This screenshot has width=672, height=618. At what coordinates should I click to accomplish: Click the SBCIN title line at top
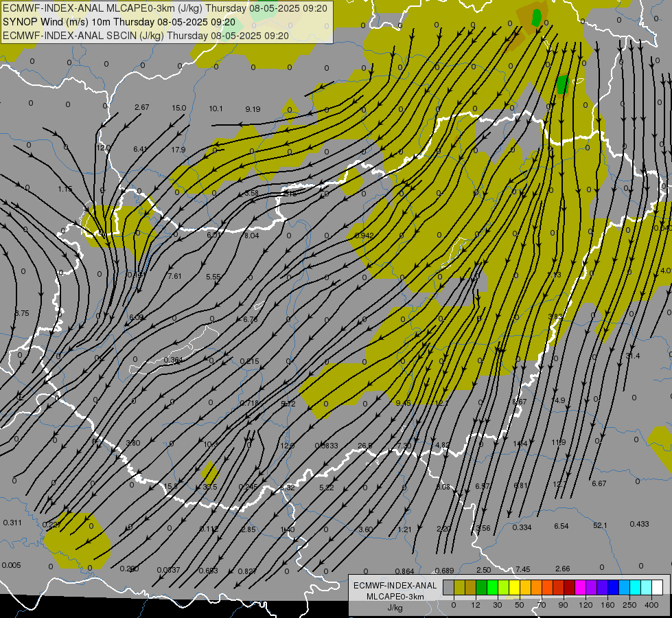(146, 36)
